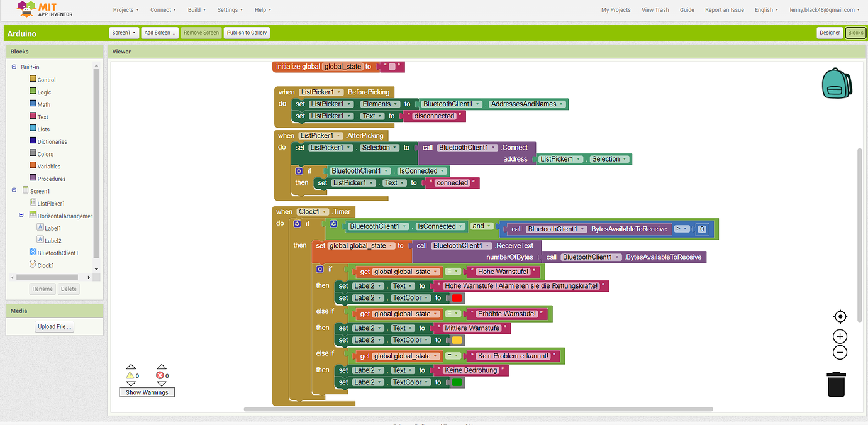
Task: Open the backpack icon in the viewer
Action: pos(837,84)
